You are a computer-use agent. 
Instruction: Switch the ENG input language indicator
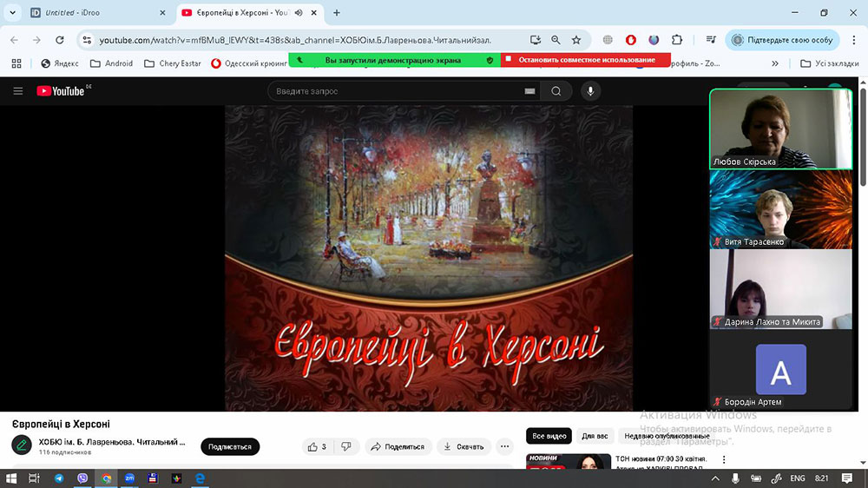798,478
